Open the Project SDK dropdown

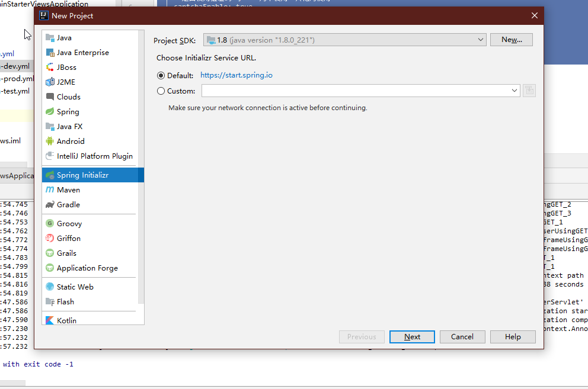[344, 40]
